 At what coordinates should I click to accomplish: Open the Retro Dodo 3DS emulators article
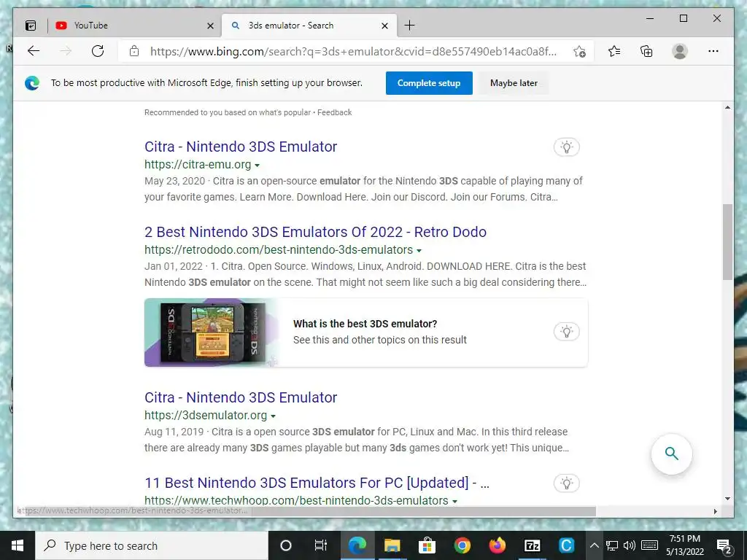[x=315, y=232]
